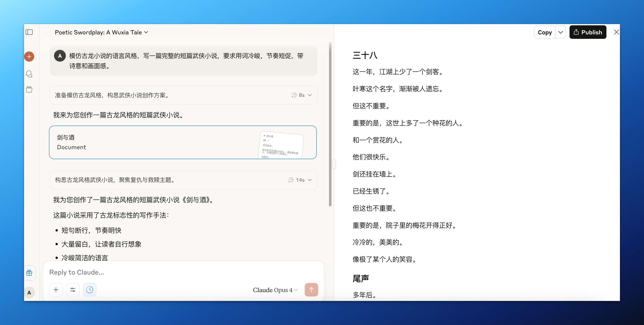This screenshot has width=644, height=325.
Task: Start a new chat with plus icon
Action: point(29,57)
